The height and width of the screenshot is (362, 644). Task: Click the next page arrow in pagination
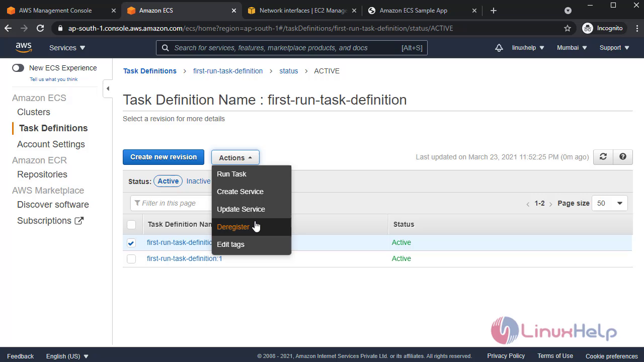pos(551,204)
